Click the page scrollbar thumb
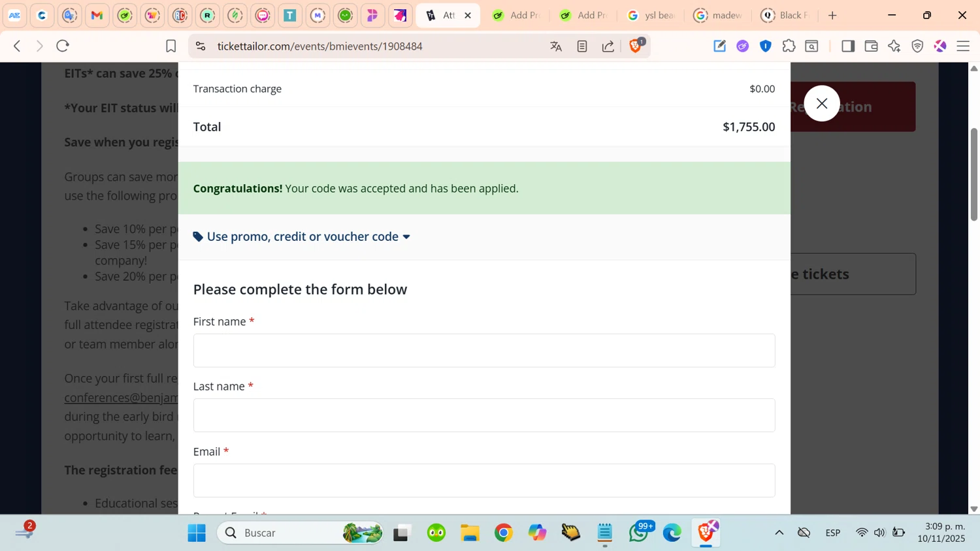Viewport: 980px width, 551px height. (x=974, y=174)
